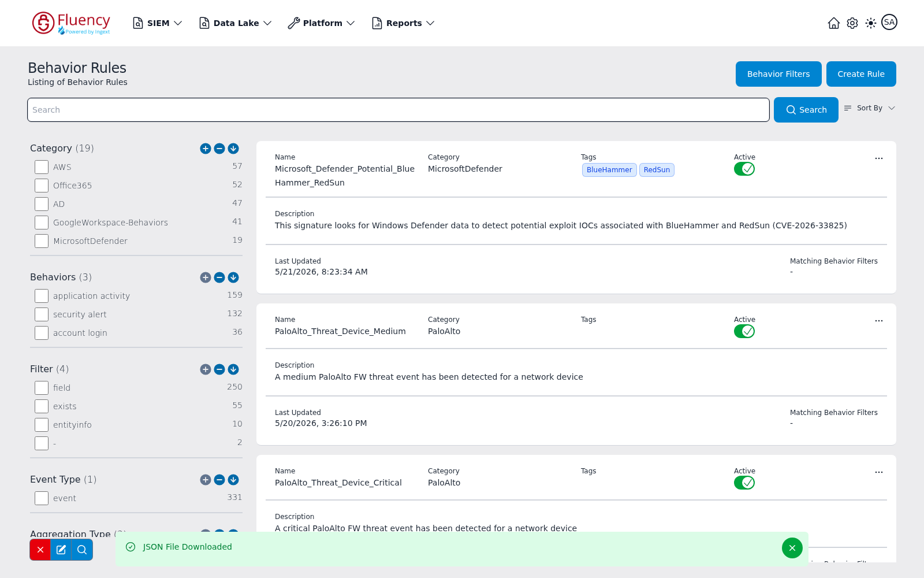Check the security alert checkbox
The height and width of the screenshot is (578, 924).
[x=42, y=314]
